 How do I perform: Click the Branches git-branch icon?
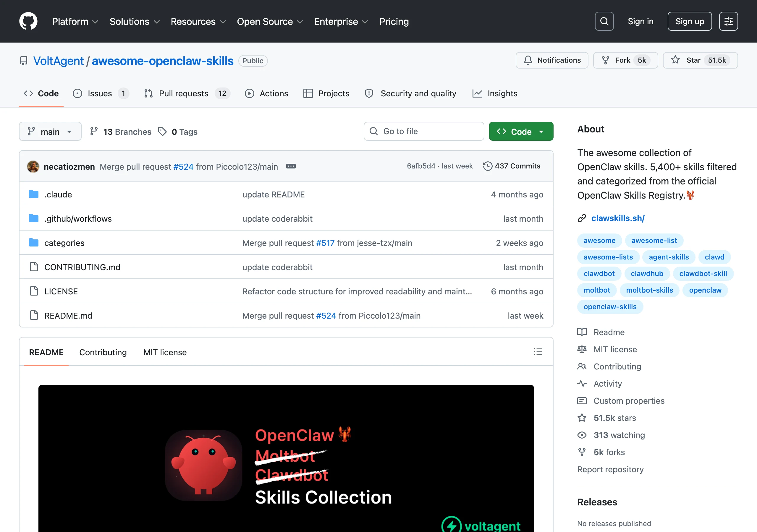pyautogui.click(x=94, y=132)
